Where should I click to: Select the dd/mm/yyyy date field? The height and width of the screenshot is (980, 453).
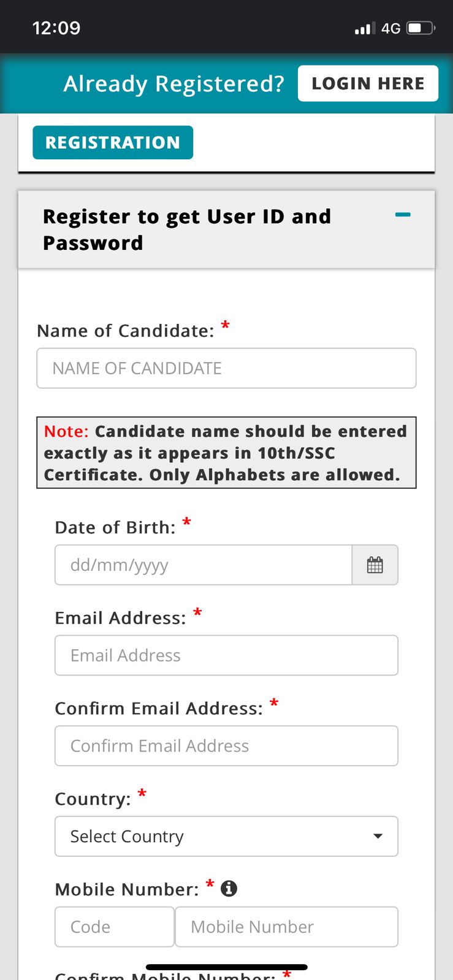[x=202, y=565]
